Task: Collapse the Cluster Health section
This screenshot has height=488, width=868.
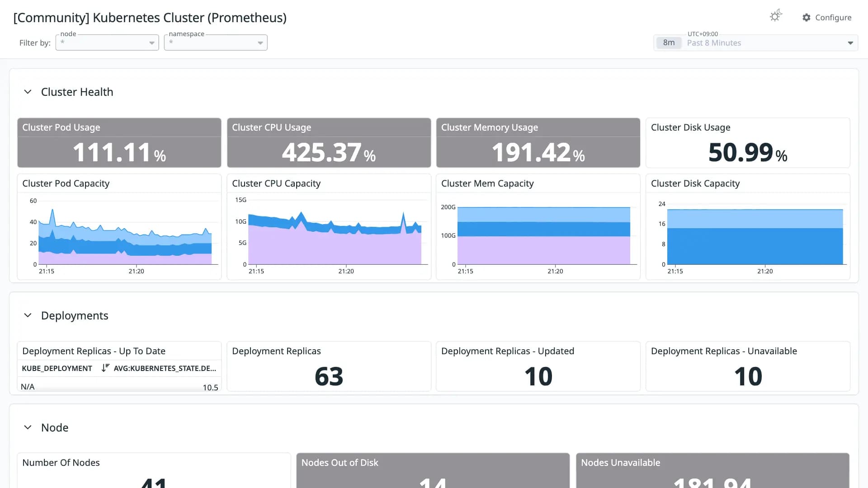Action: [x=28, y=92]
